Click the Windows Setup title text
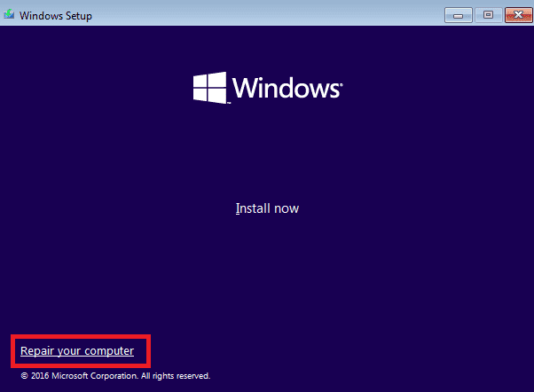The image size is (534, 392). [56, 16]
